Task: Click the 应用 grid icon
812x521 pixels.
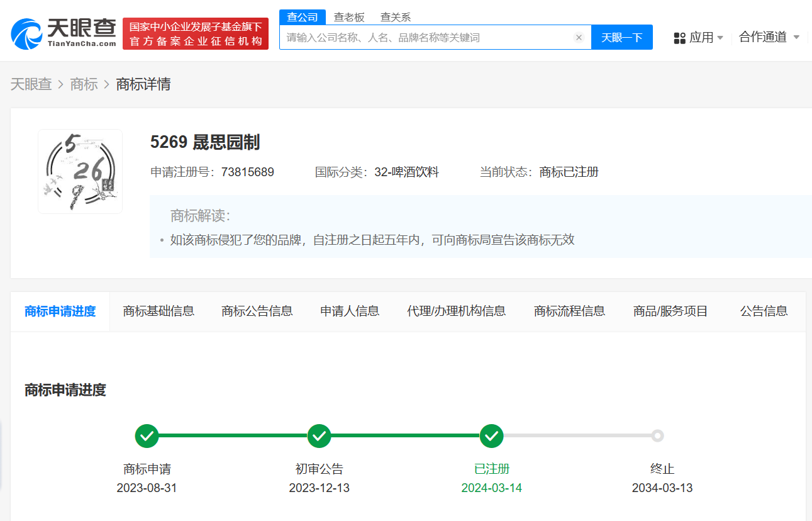Action: pos(680,38)
